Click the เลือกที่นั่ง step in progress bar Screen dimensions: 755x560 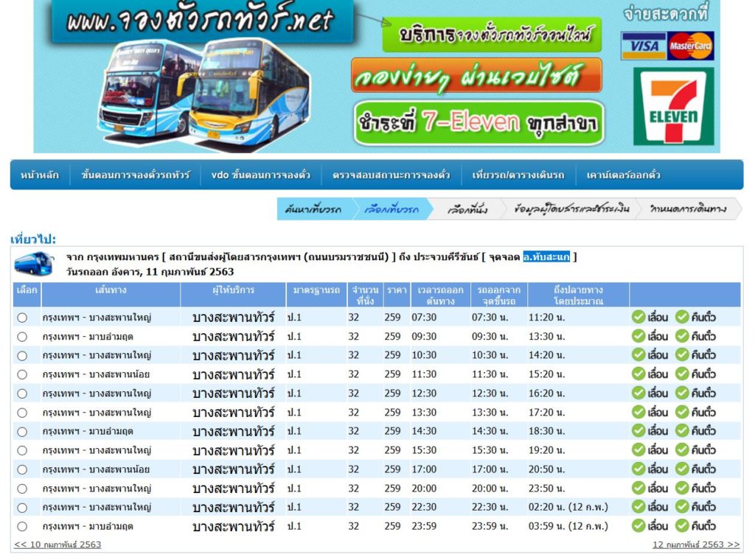[467, 210]
